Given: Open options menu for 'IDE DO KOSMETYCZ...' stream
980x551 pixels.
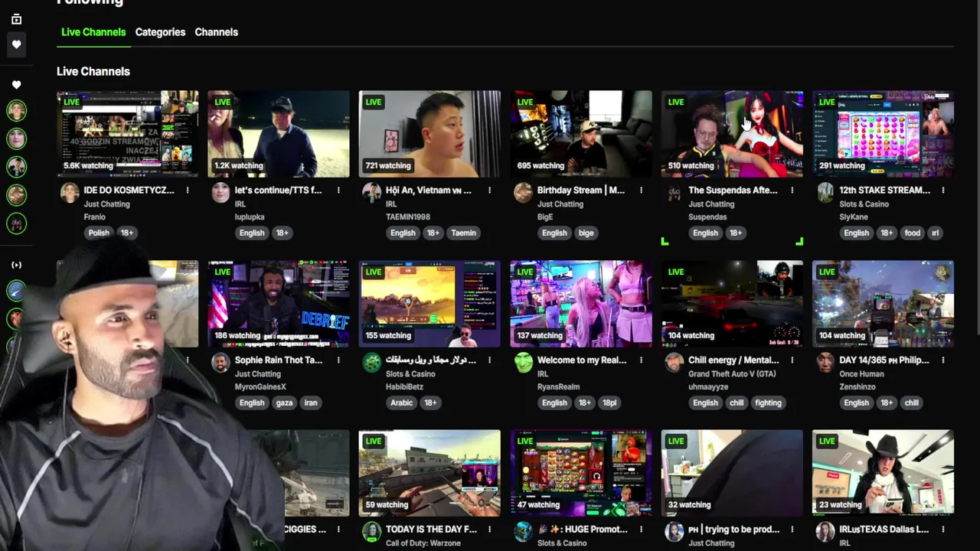Looking at the screenshot, I should click(x=188, y=190).
